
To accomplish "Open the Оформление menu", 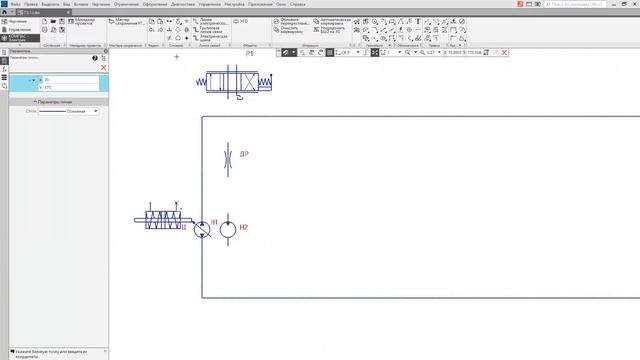I will (x=155, y=4).
